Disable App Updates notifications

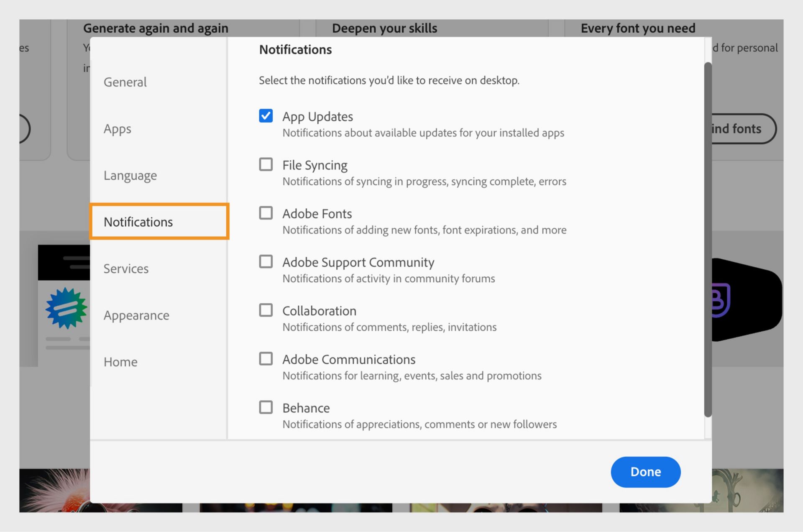click(x=266, y=116)
